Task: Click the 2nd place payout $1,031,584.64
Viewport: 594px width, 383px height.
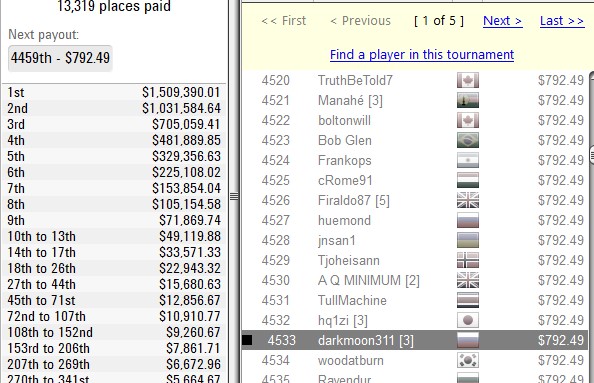Action: coord(181,108)
